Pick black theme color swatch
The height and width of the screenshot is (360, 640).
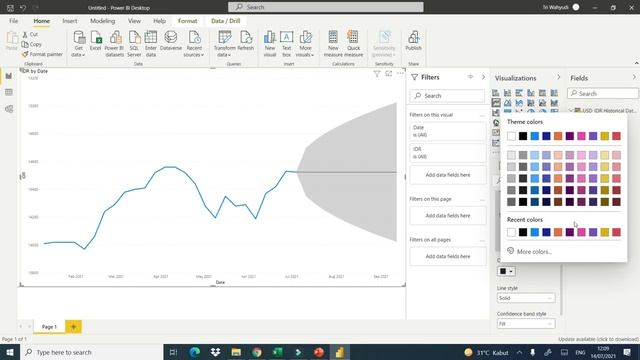[x=523, y=136]
